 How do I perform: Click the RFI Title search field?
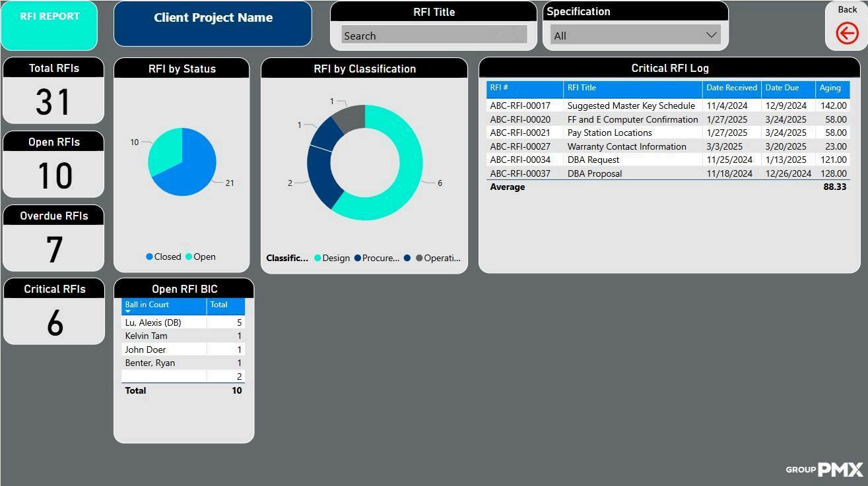tap(434, 36)
